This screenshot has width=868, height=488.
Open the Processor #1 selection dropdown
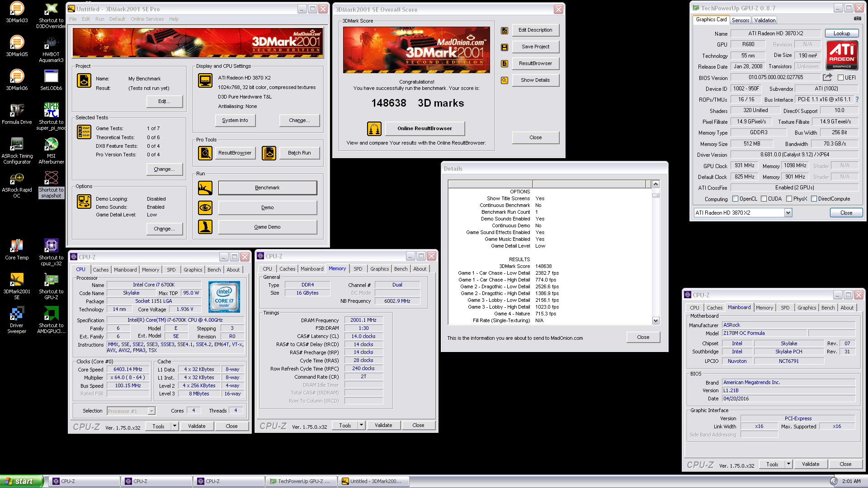coord(151,411)
